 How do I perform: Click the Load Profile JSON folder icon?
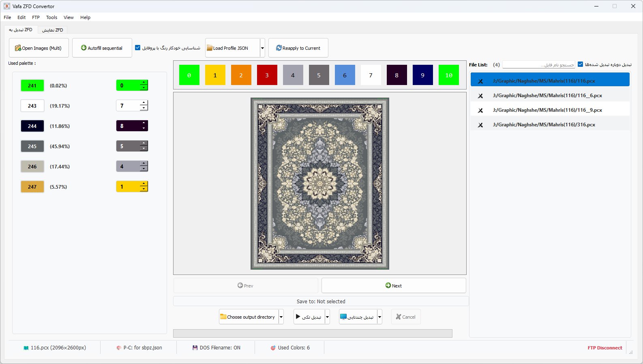pyautogui.click(x=210, y=48)
